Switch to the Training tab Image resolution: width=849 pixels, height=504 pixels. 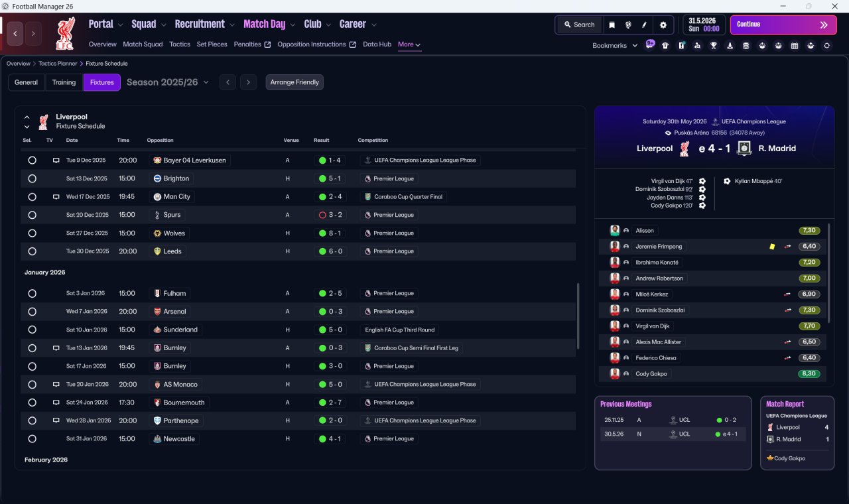pyautogui.click(x=64, y=82)
